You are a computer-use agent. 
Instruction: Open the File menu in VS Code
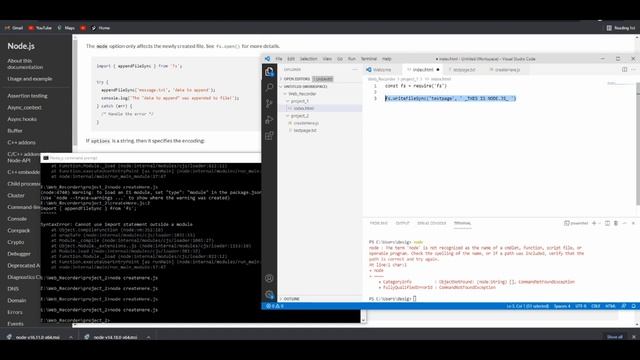[x=279, y=59]
